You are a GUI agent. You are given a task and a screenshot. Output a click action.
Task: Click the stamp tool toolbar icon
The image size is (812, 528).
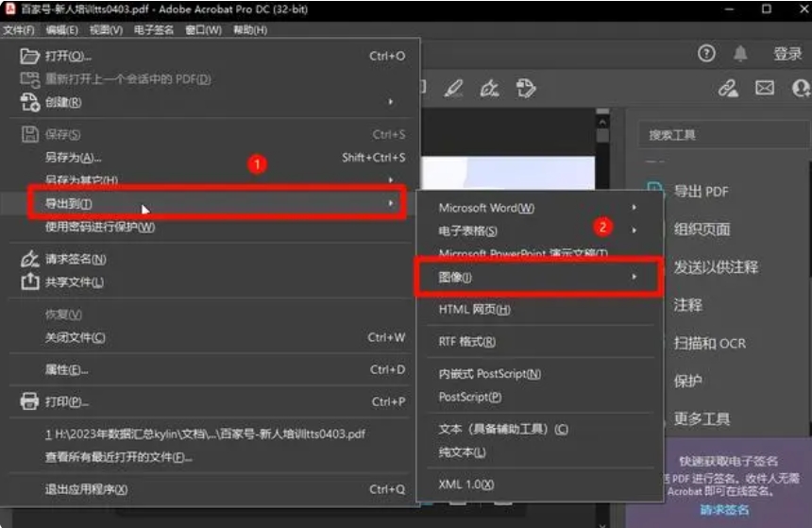coord(526,88)
